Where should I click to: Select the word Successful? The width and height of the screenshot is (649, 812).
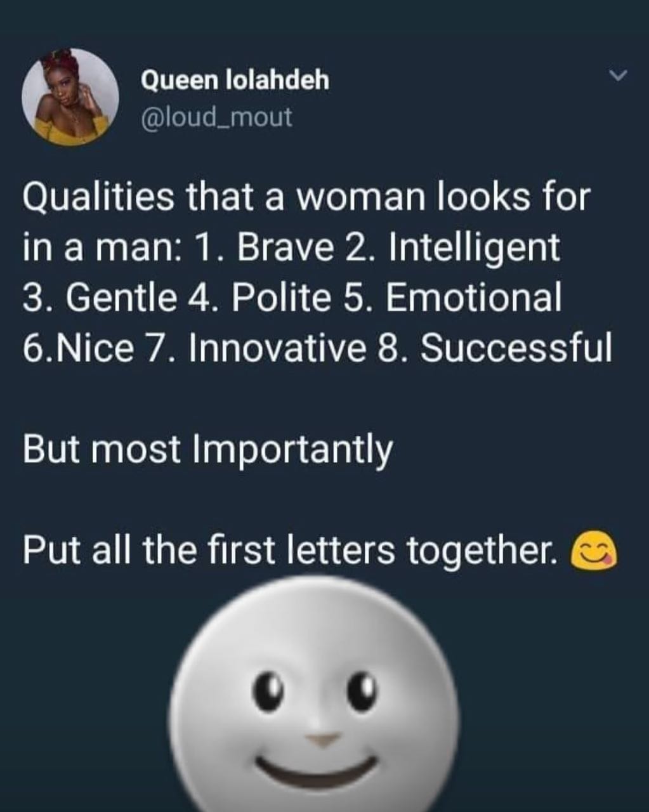pos(516,348)
